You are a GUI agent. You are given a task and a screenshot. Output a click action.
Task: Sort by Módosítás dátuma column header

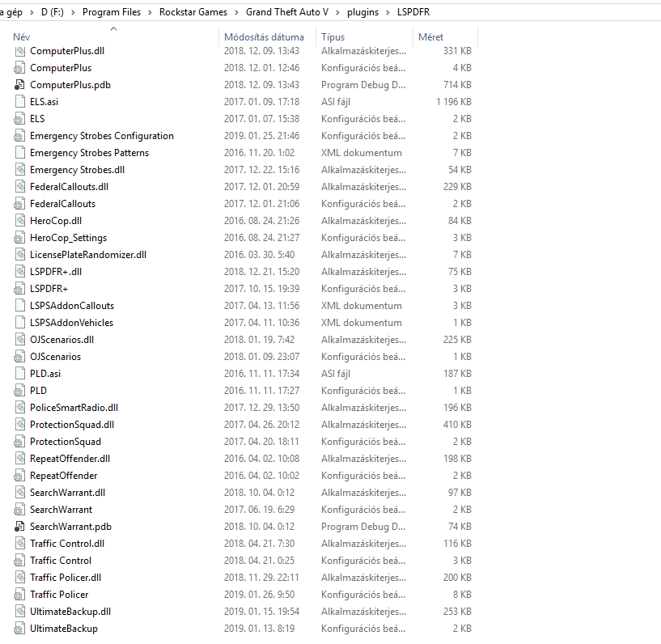click(x=264, y=37)
